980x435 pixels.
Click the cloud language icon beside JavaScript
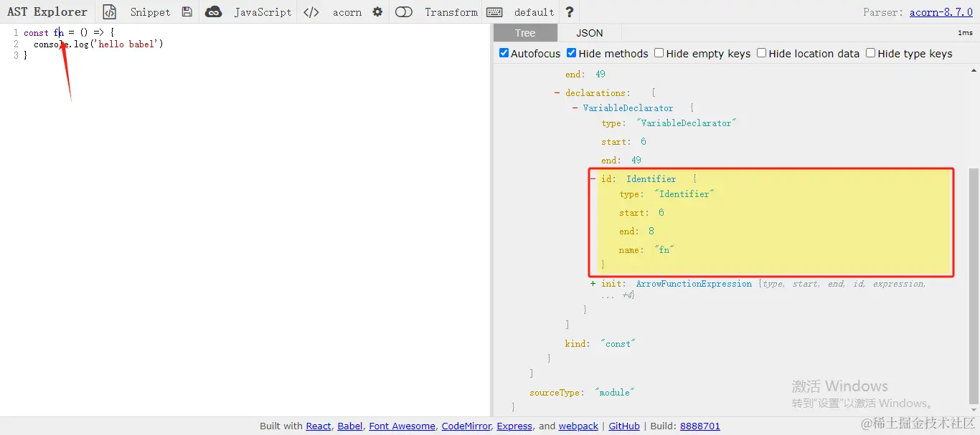(213, 12)
